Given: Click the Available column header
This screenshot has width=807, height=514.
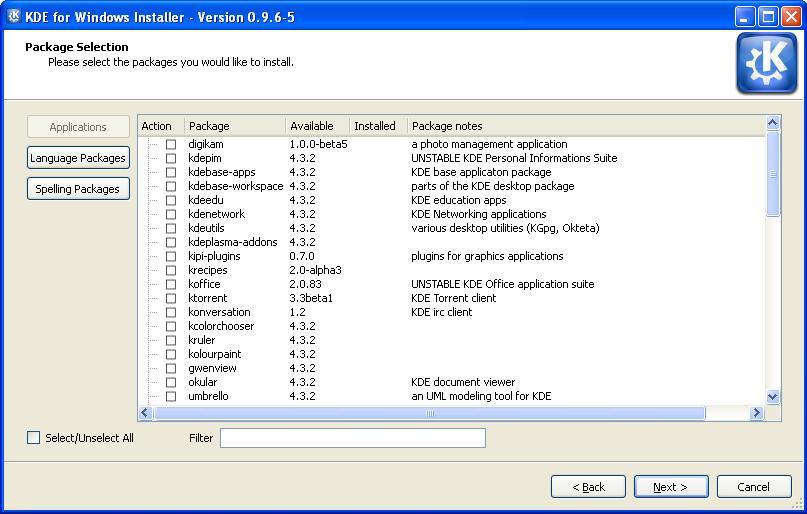Looking at the screenshot, I should 316,126.
